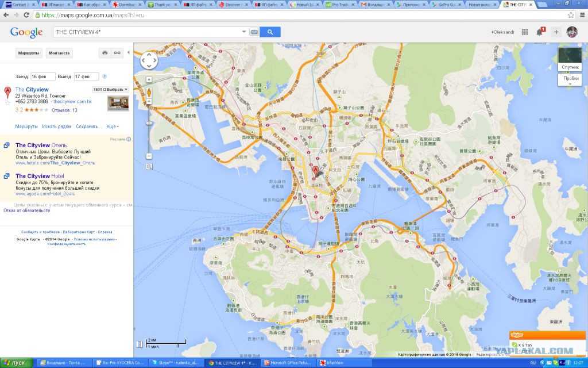Open the Chrome menu icon
The width and height of the screenshot is (588, 368).
point(582,15)
